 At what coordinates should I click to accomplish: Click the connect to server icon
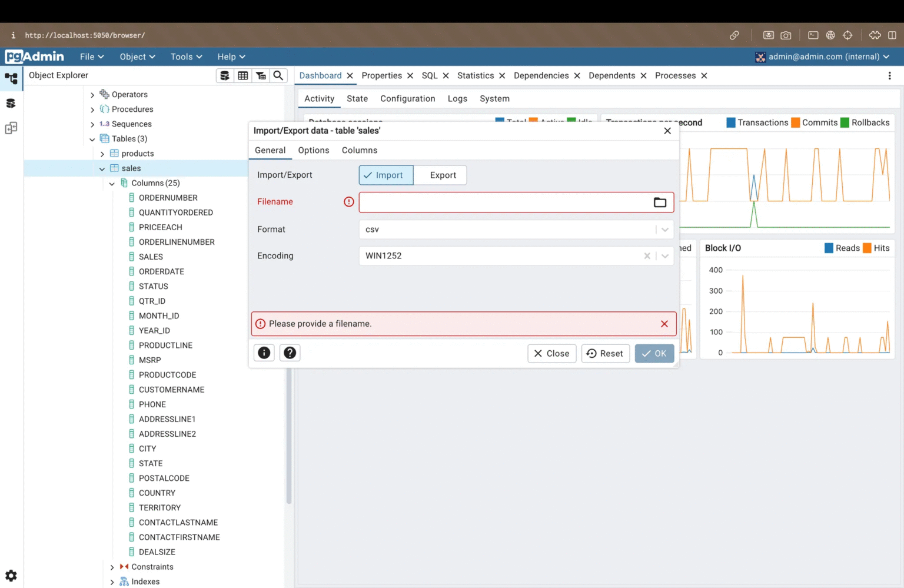point(225,75)
